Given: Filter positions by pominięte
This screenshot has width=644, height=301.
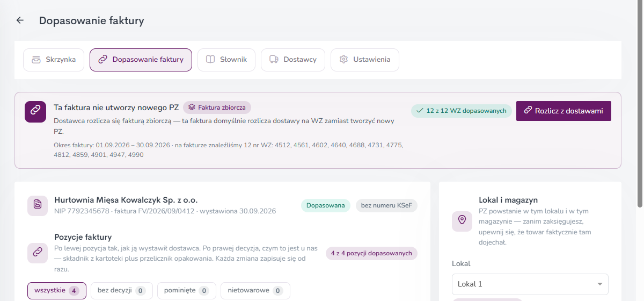Looking at the screenshot, I should pyautogui.click(x=187, y=291).
